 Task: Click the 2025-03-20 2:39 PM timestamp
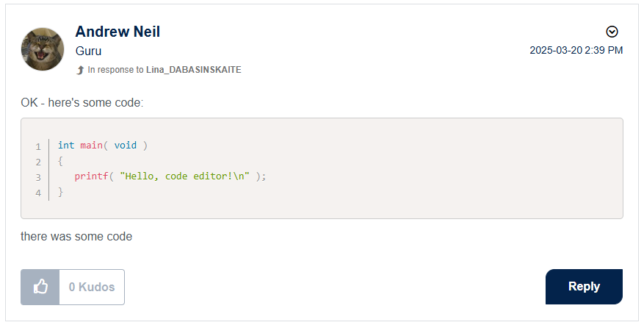tap(576, 51)
